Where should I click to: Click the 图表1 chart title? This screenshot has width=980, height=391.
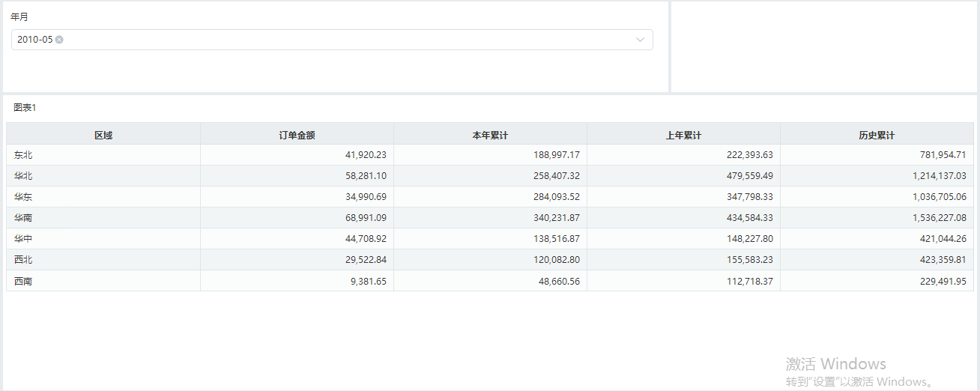point(25,108)
